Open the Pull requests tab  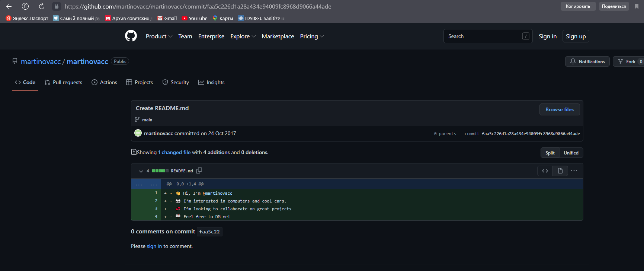point(63,83)
